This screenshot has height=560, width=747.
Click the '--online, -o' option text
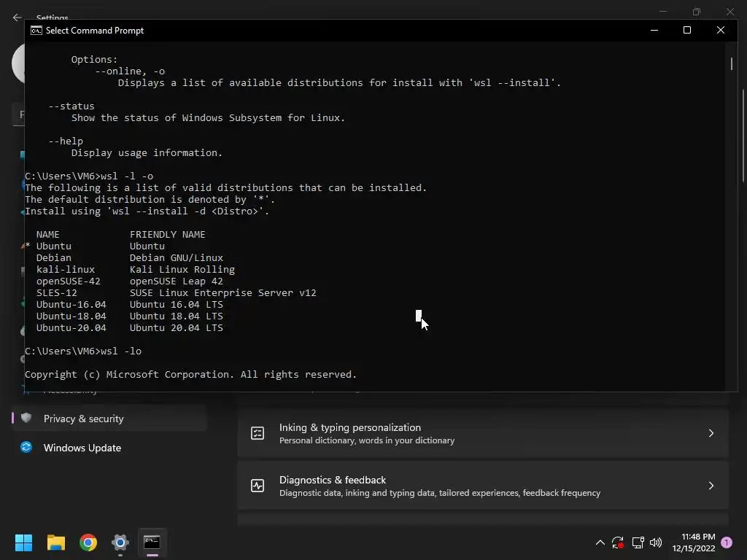point(130,71)
